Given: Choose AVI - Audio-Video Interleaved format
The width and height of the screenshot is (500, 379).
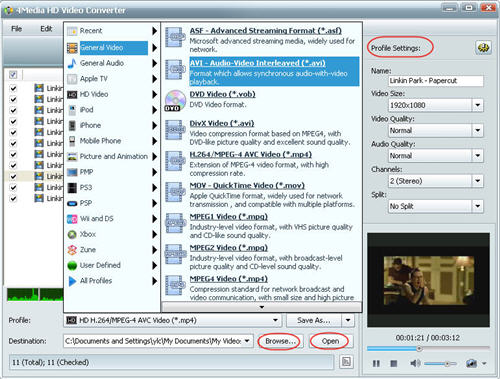Looking at the screenshot, I should coord(262,71).
